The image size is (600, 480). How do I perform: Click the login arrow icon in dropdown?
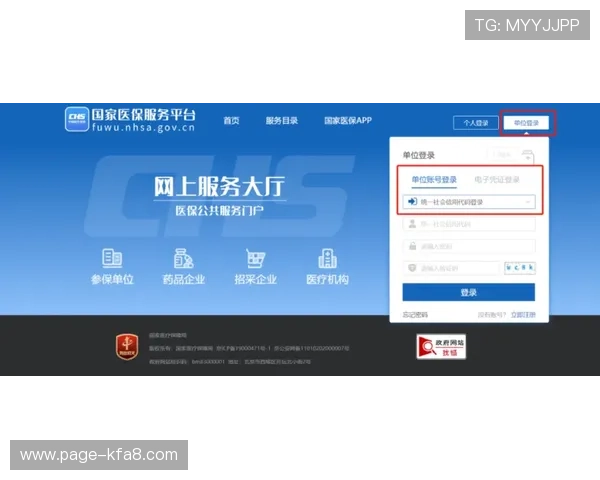[412, 202]
